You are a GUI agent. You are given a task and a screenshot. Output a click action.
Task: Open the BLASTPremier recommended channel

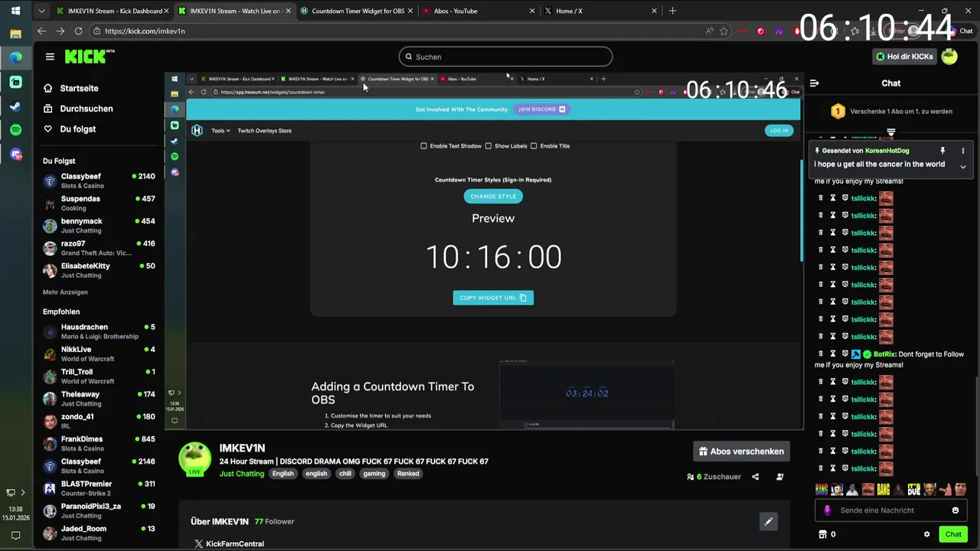coord(99,488)
